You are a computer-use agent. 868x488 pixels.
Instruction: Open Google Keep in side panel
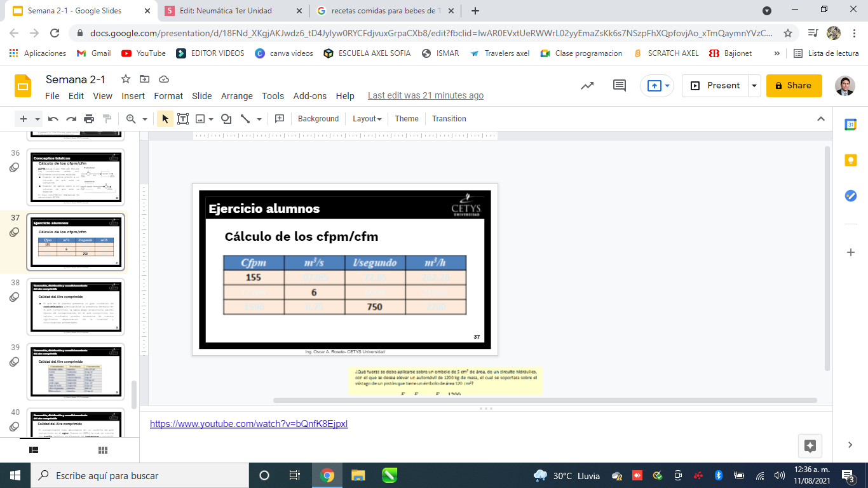tap(850, 160)
